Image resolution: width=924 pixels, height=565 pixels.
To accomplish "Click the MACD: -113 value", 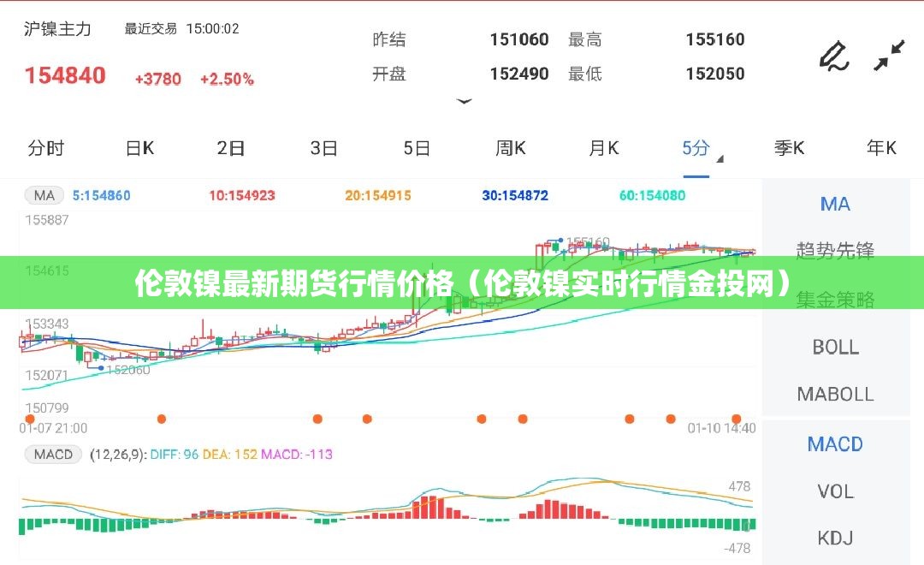I will 296,454.
